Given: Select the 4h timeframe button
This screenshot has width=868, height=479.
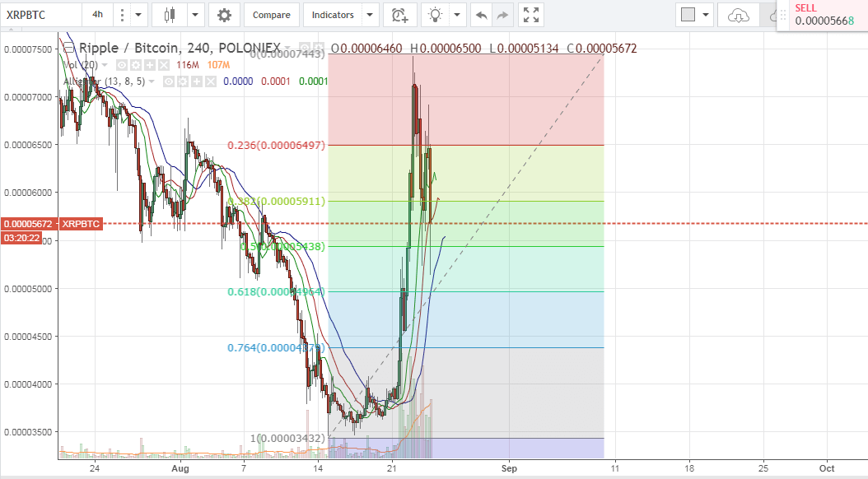Looking at the screenshot, I should [97, 15].
